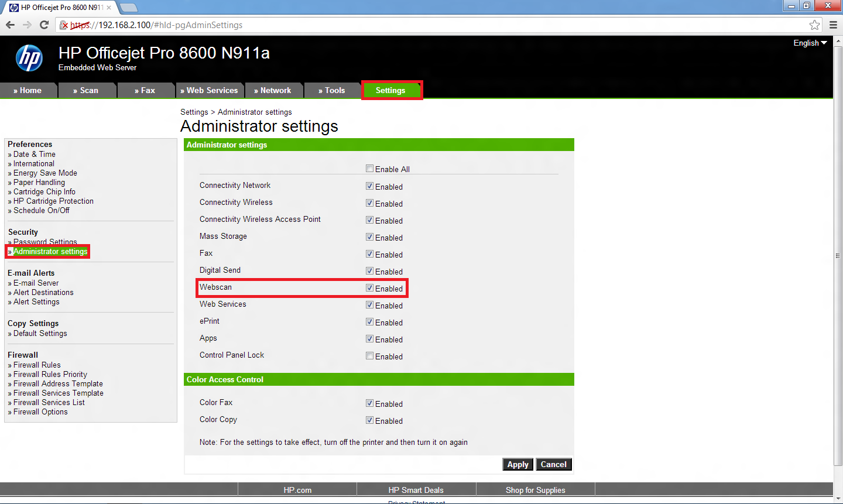Open Paper Handling link
This screenshot has width=843, height=504.
click(x=39, y=183)
